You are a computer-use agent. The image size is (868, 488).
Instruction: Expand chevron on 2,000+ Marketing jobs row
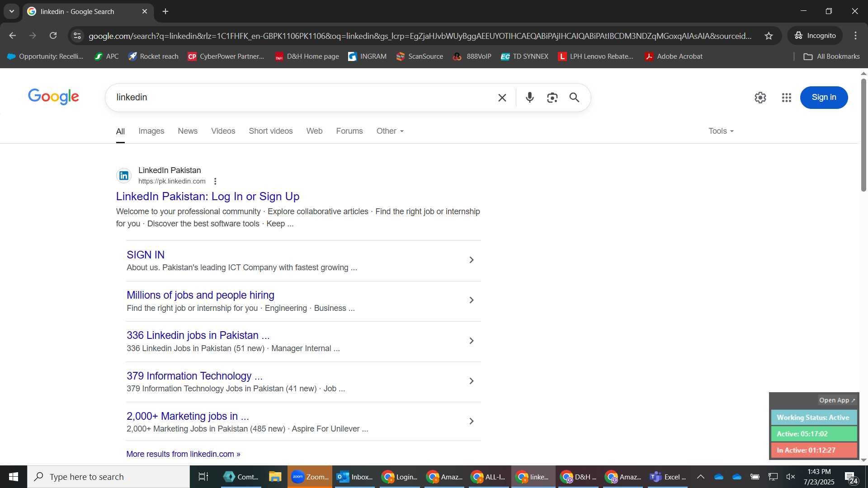coord(471,421)
